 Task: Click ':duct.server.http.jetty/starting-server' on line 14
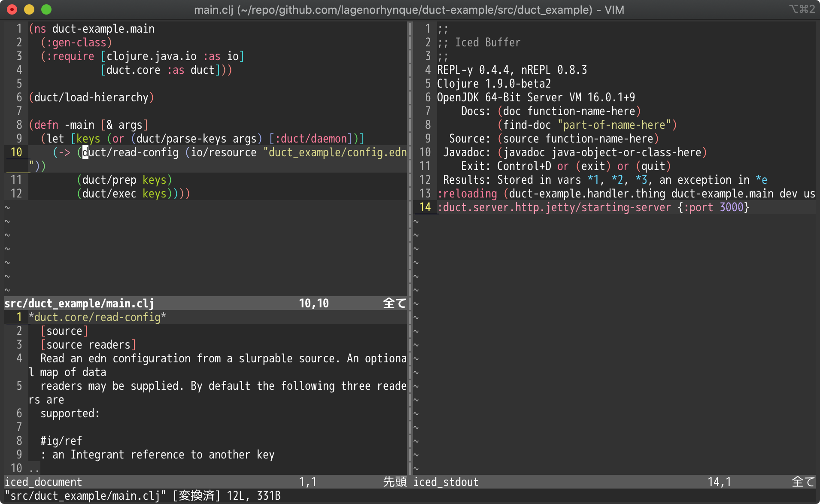click(554, 207)
